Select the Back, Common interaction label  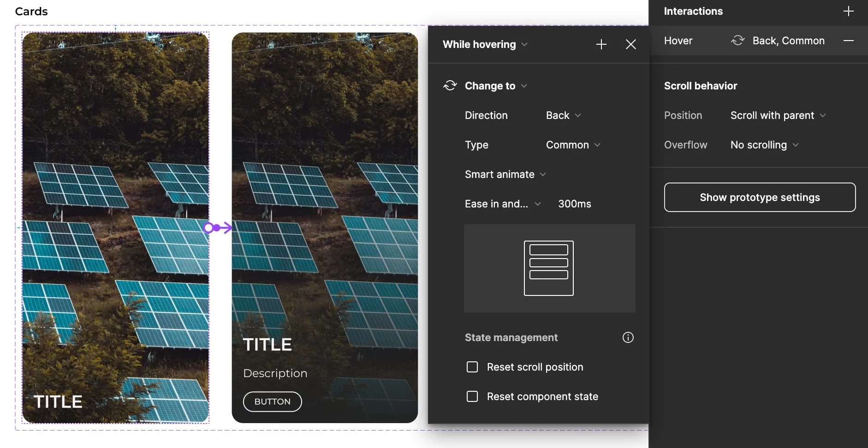[788, 41]
